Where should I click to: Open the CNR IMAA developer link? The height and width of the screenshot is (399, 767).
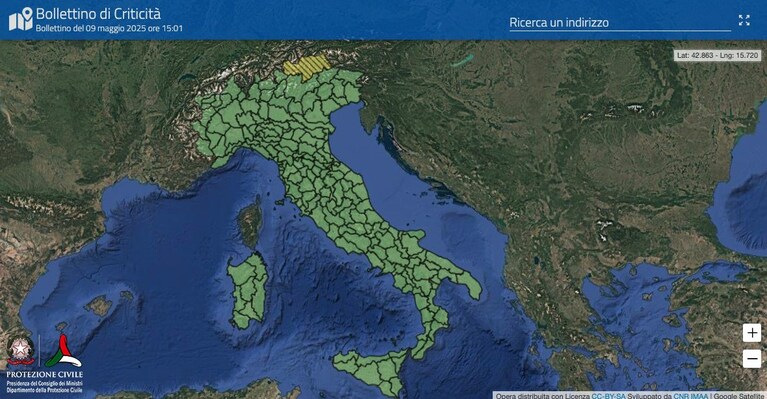[691, 396]
